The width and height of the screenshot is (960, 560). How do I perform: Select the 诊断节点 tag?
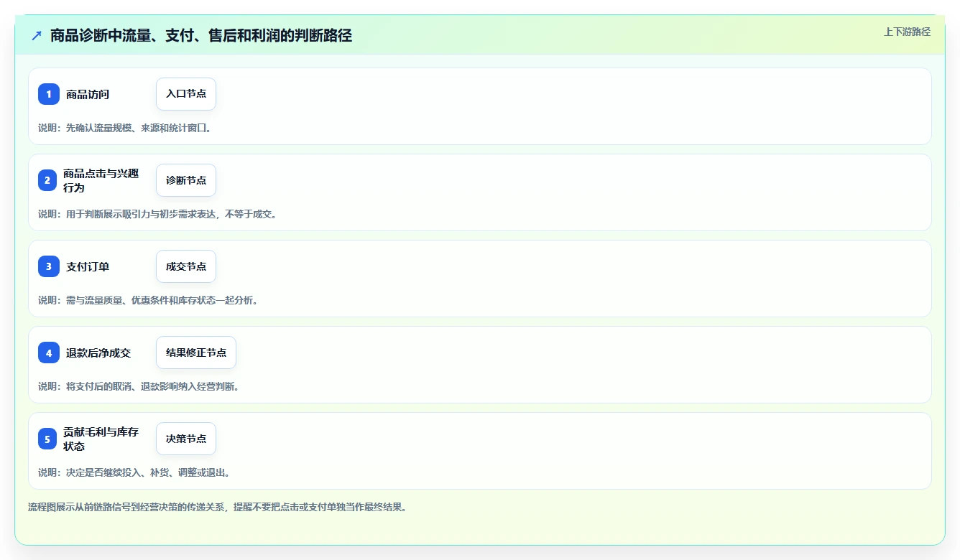(186, 180)
